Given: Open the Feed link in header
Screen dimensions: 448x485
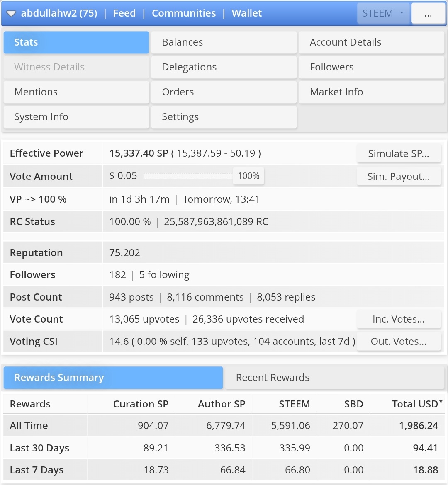Looking at the screenshot, I should 124,13.
